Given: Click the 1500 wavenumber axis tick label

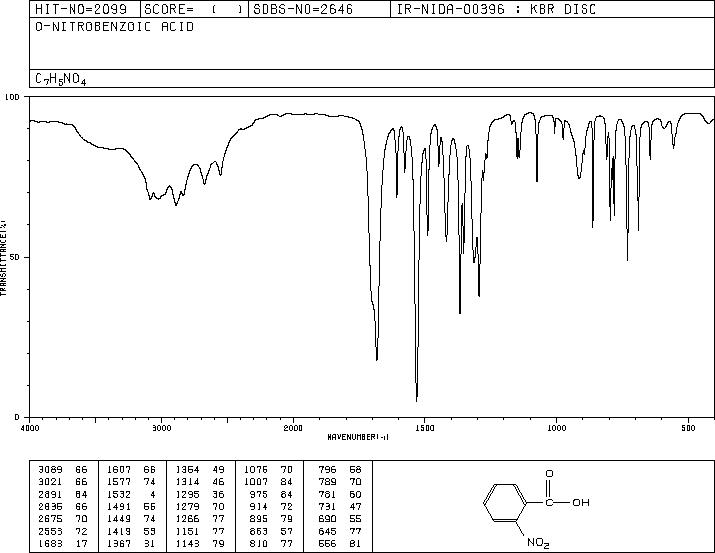Looking at the screenshot, I should pos(425,428).
